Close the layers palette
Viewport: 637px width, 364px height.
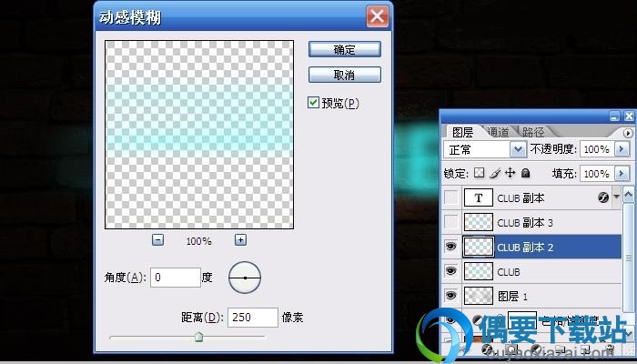click(629, 117)
